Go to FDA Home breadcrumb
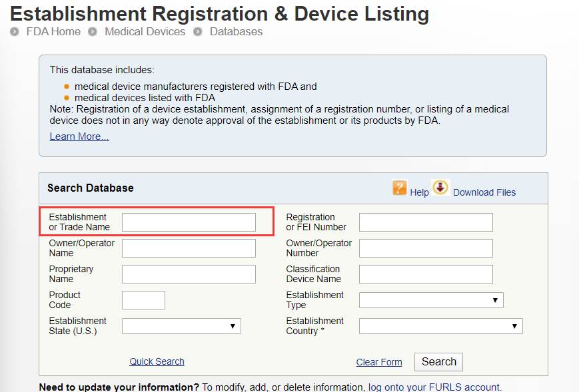This screenshot has height=392, width=579. [53, 31]
